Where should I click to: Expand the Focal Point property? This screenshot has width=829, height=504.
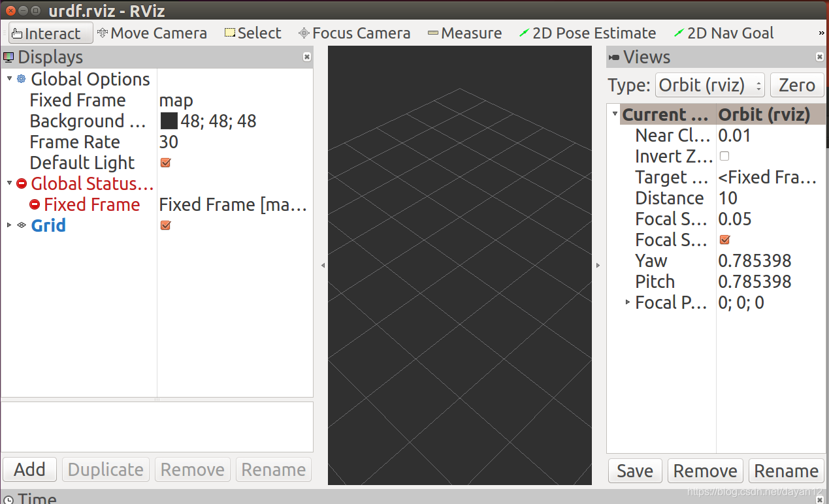pyautogui.click(x=628, y=302)
